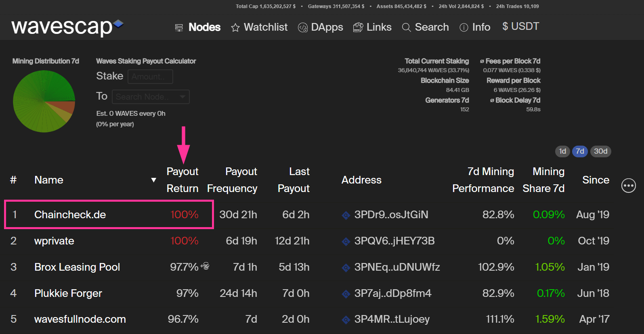Click 36,840,744 WAVES staking value
644x334 pixels.
(x=434, y=70)
